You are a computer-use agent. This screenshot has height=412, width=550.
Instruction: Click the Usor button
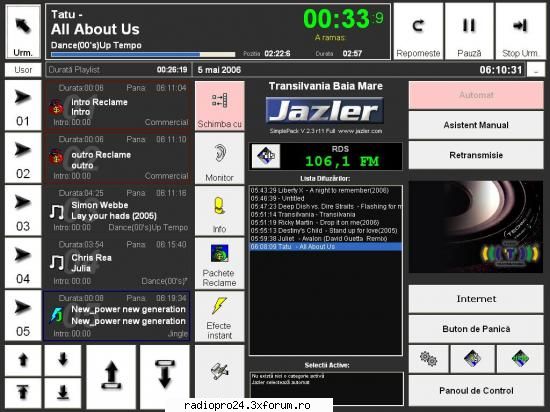[x=23, y=70]
